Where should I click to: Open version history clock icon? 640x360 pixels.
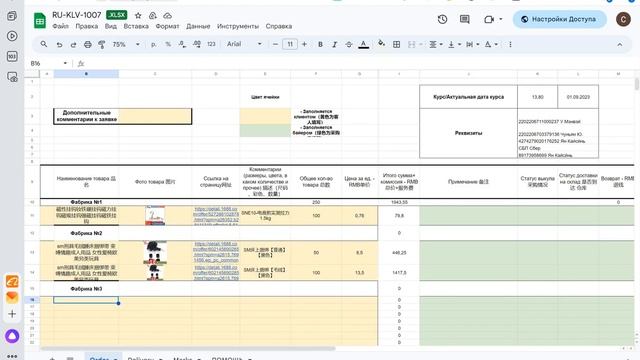click(x=442, y=19)
